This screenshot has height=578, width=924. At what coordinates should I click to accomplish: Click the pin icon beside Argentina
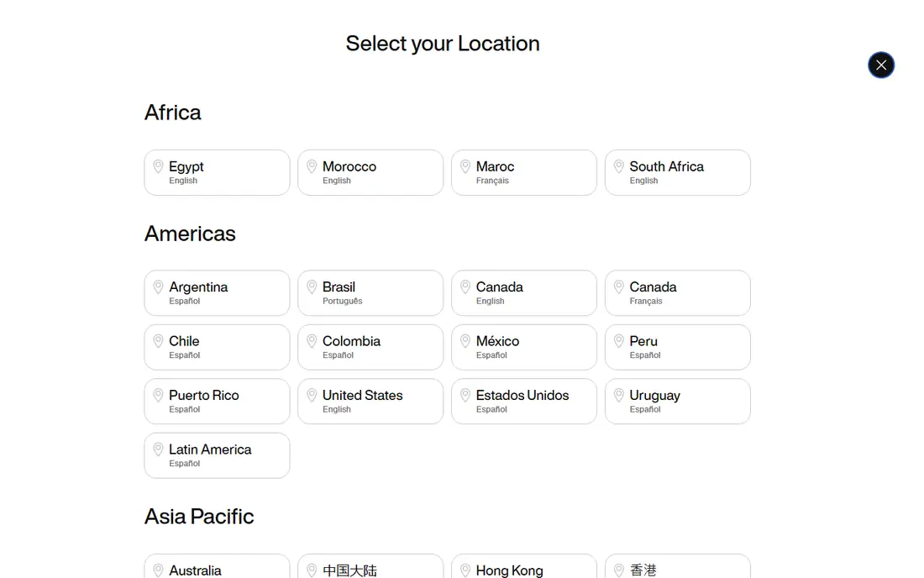(x=158, y=287)
